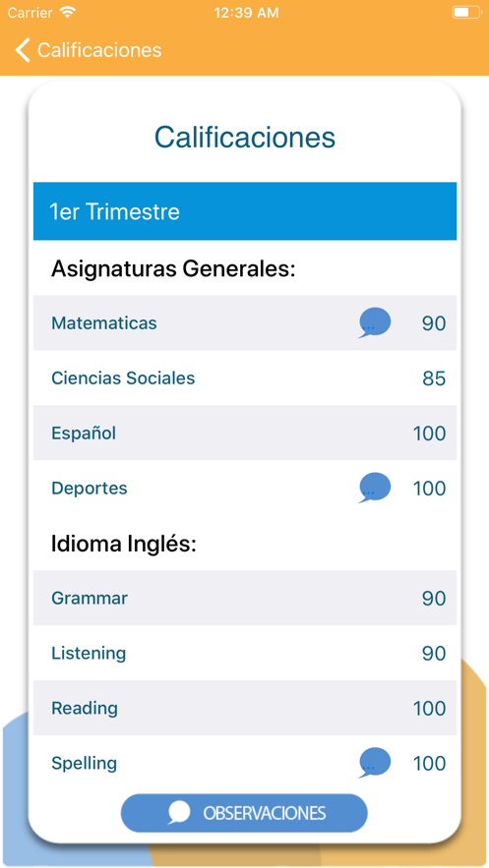
Task: Tap the battery indicator icon
Action: (x=466, y=12)
